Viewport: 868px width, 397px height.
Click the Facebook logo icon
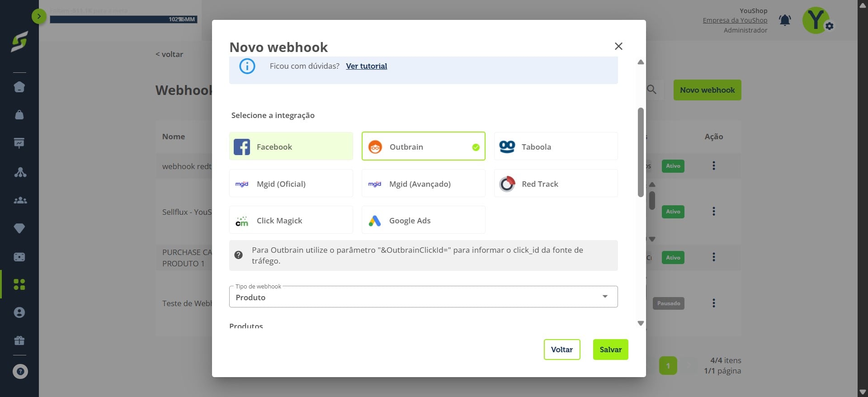tap(242, 147)
